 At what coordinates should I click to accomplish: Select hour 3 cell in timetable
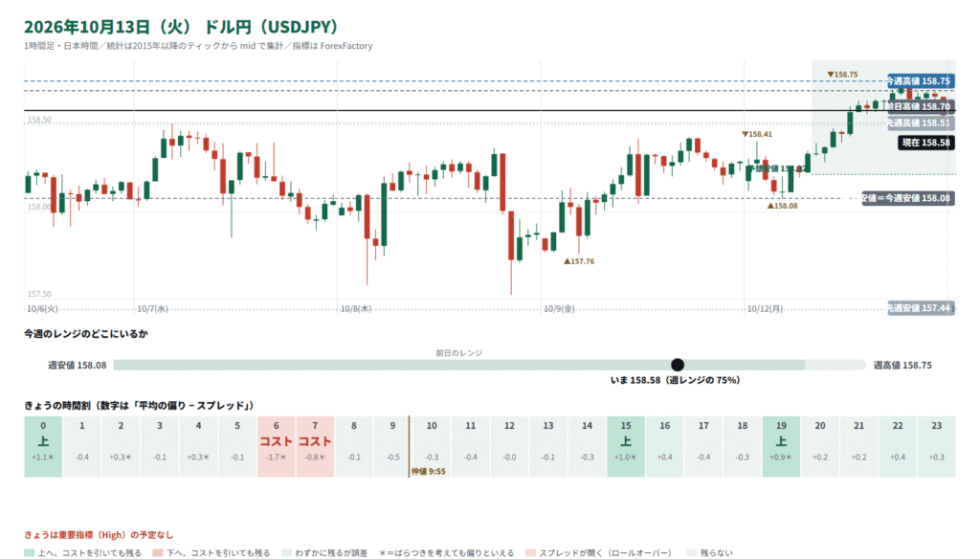click(x=160, y=446)
